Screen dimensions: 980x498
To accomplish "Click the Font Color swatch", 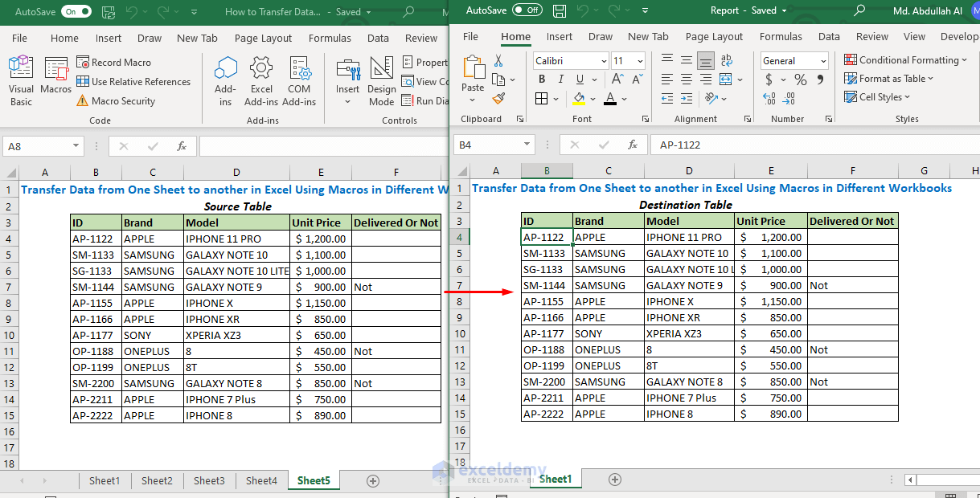I will point(610,99).
